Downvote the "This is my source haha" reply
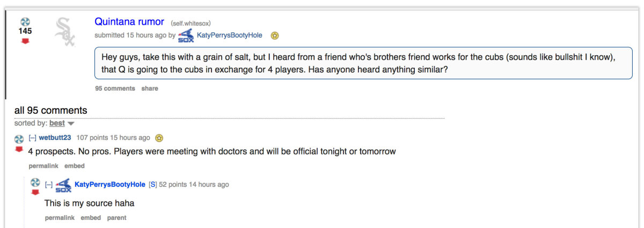The height and width of the screenshot is (228, 644). coord(35,193)
